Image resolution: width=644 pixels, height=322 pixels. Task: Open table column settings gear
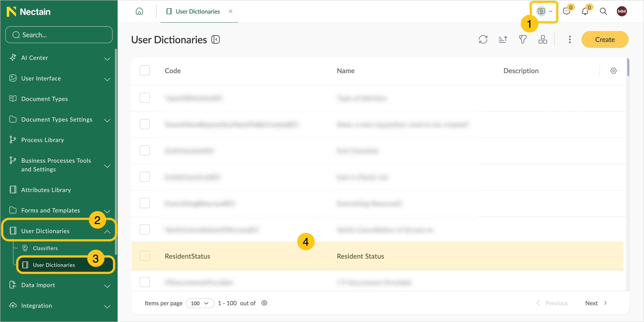point(614,71)
